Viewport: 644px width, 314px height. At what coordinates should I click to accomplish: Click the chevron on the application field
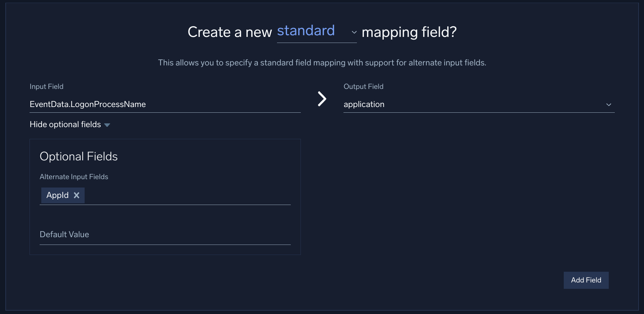pos(609,104)
